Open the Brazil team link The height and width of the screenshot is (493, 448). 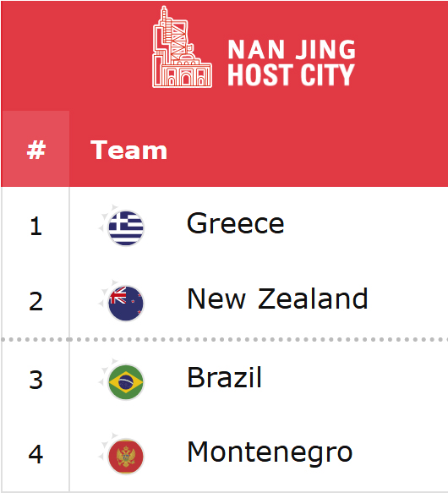tap(224, 377)
